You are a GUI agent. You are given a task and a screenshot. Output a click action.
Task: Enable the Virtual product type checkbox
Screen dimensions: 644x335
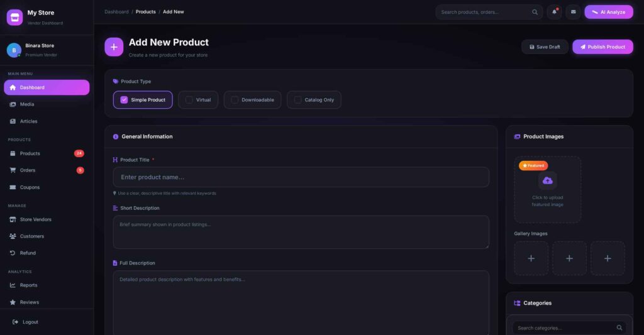point(189,100)
